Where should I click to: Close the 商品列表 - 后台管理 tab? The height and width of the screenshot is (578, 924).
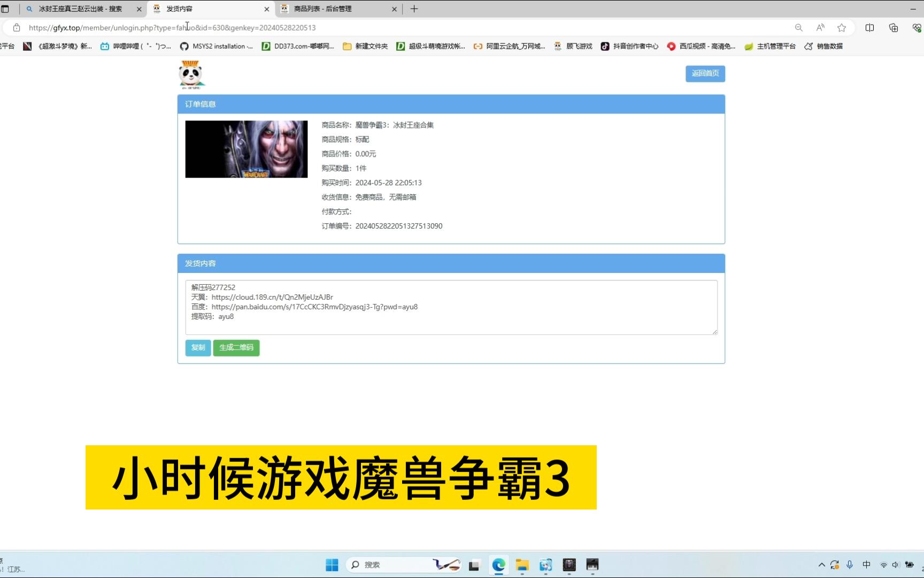pyautogui.click(x=394, y=9)
